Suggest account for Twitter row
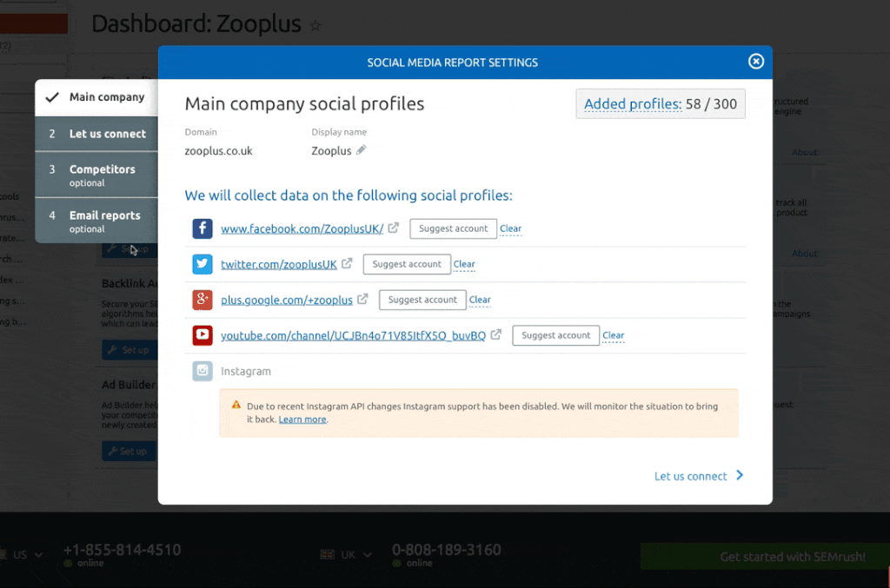Image resolution: width=890 pixels, height=588 pixels. coord(407,264)
